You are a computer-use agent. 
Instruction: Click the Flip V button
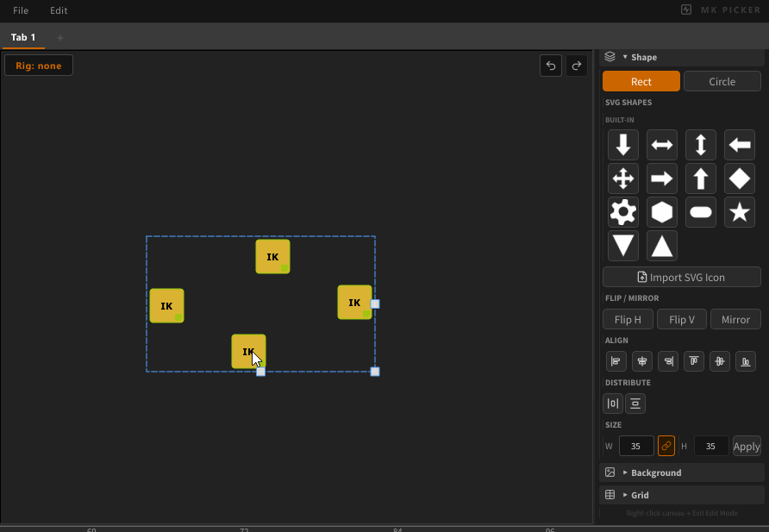682,319
